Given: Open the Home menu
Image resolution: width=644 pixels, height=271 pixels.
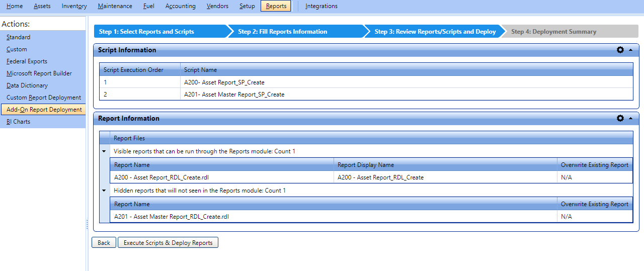Looking at the screenshot, I should click(15, 6).
